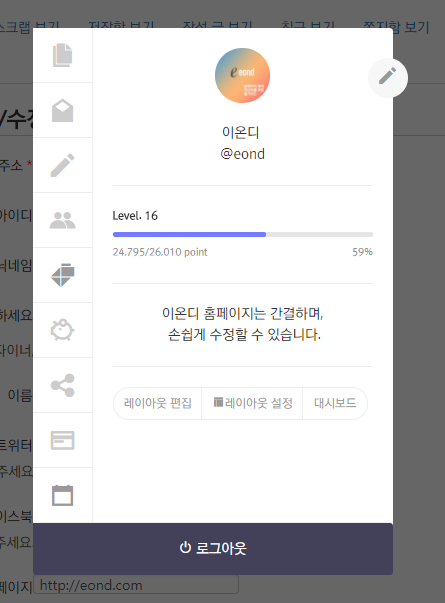Viewport: 445px width, 603px height.
Task: Click the 이온디 nickname text
Action: pos(241,132)
